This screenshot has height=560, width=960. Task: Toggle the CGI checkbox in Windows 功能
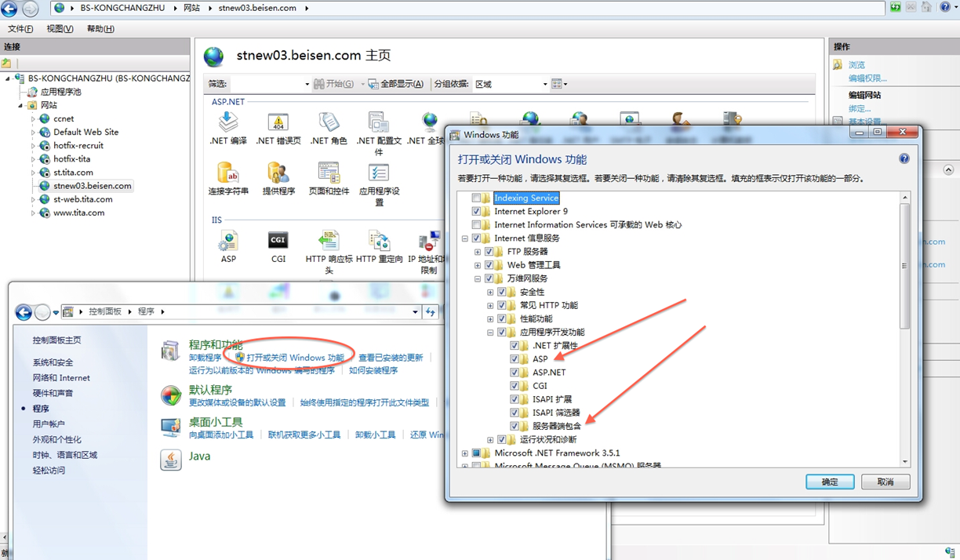(x=515, y=386)
